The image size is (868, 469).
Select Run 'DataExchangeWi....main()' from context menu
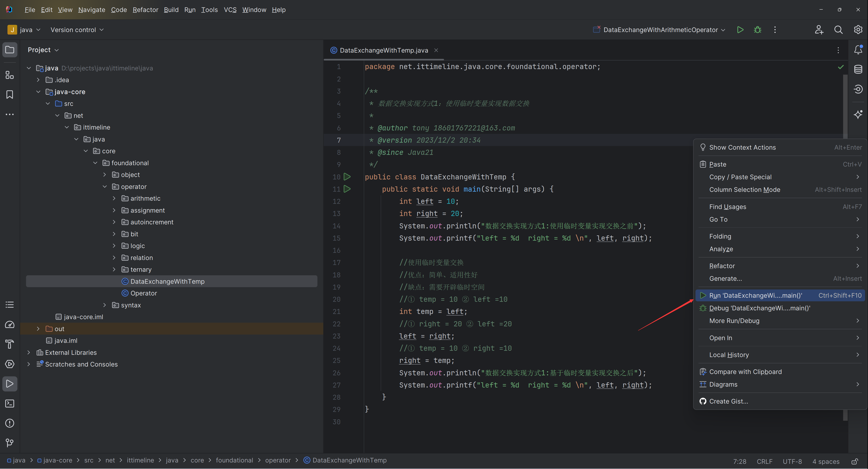780,295
